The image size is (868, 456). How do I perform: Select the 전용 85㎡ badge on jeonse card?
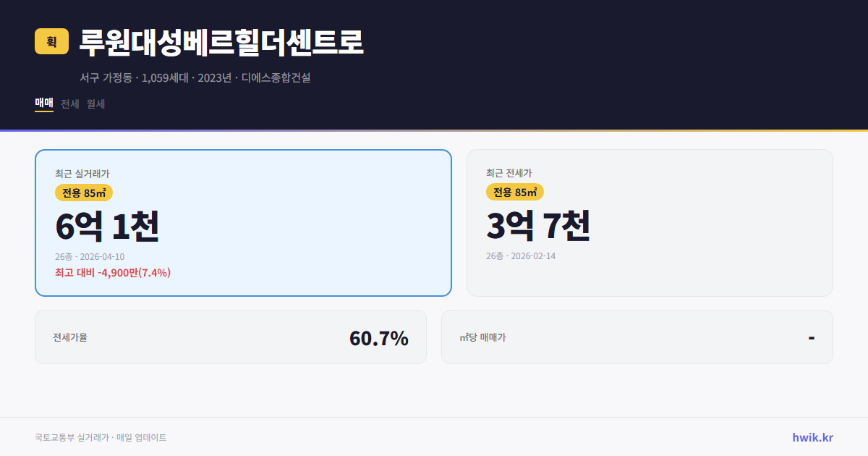click(x=514, y=192)
